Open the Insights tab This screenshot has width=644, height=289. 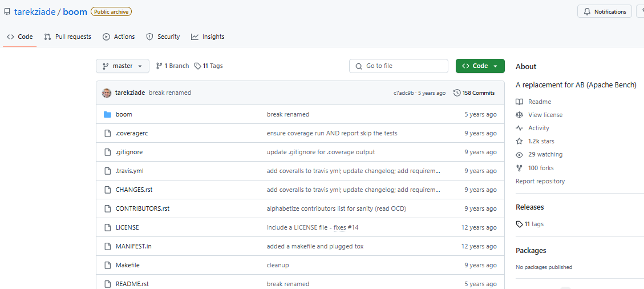pyautogui.click(x=208, y=37)
